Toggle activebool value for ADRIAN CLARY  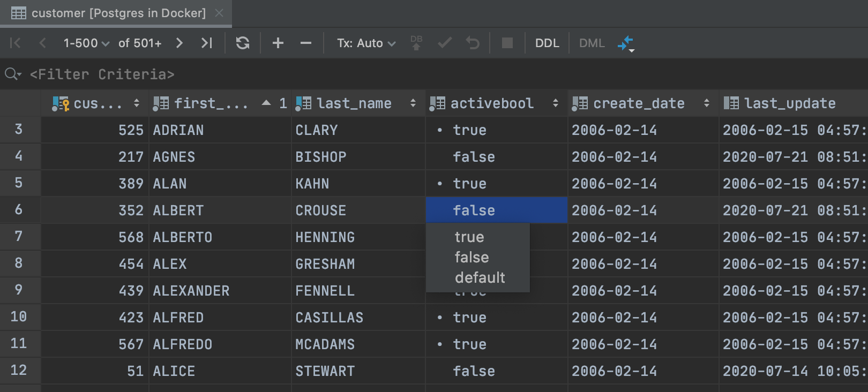tap(469, 130)
